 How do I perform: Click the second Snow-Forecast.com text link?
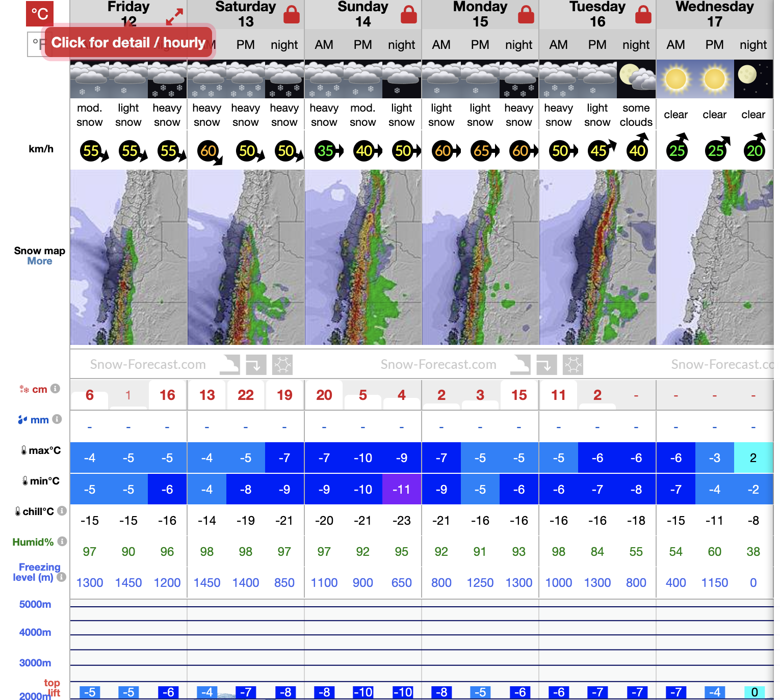(438, 365)
